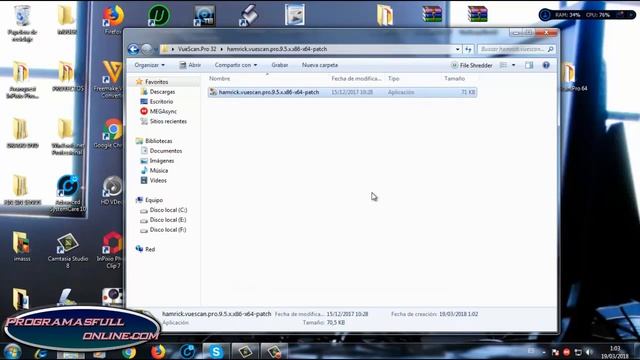
Task: Select the hamrick.vuescan.pro patch file
Action: tap(342, 92)
